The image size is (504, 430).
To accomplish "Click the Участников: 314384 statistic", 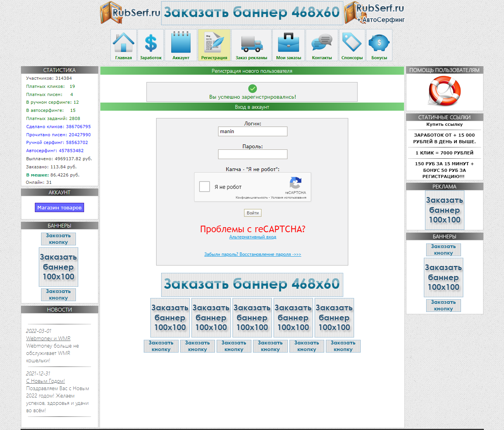I will click(x=49, y=78).
